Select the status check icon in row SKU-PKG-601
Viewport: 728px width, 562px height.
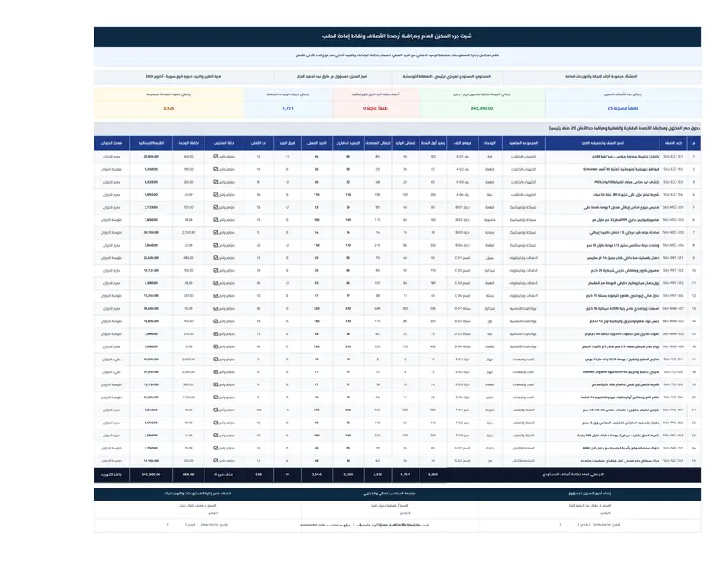pos(216,410)
